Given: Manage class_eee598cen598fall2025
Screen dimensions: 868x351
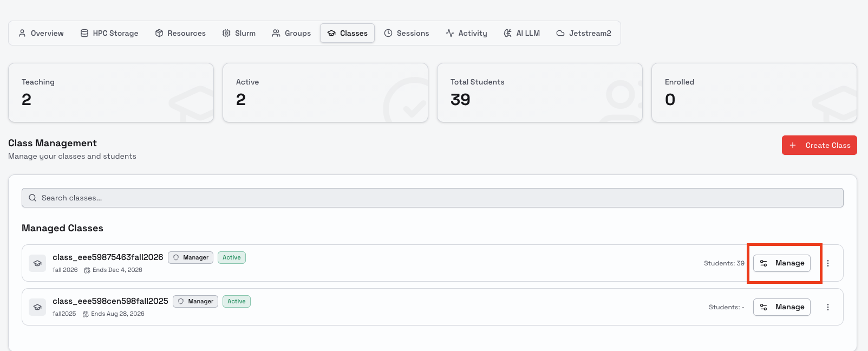Looking at the screenshot, I should pos(782,307).
